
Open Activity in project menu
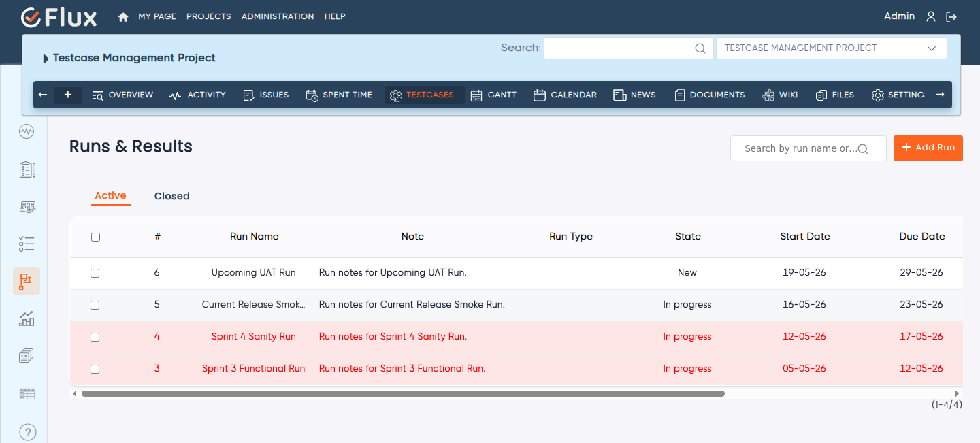pyautogui.click(x=197, y=95)
